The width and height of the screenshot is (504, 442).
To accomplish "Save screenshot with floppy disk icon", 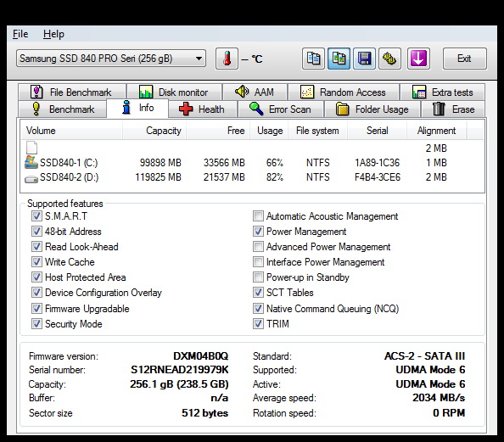I will 364,59.
